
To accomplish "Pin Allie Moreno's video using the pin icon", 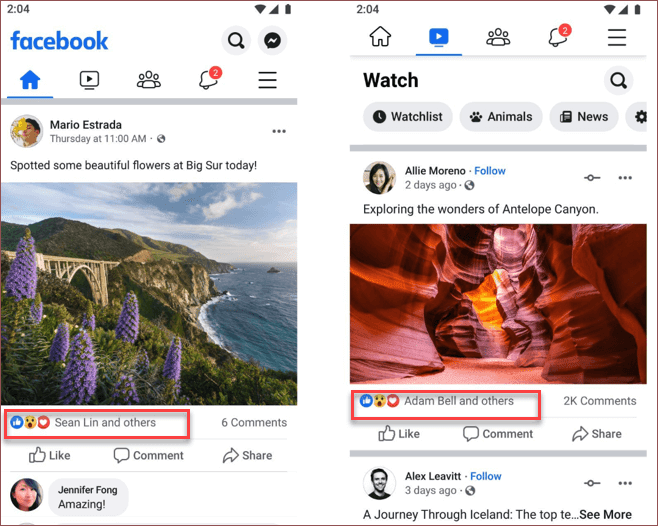I will coord(592,177).
